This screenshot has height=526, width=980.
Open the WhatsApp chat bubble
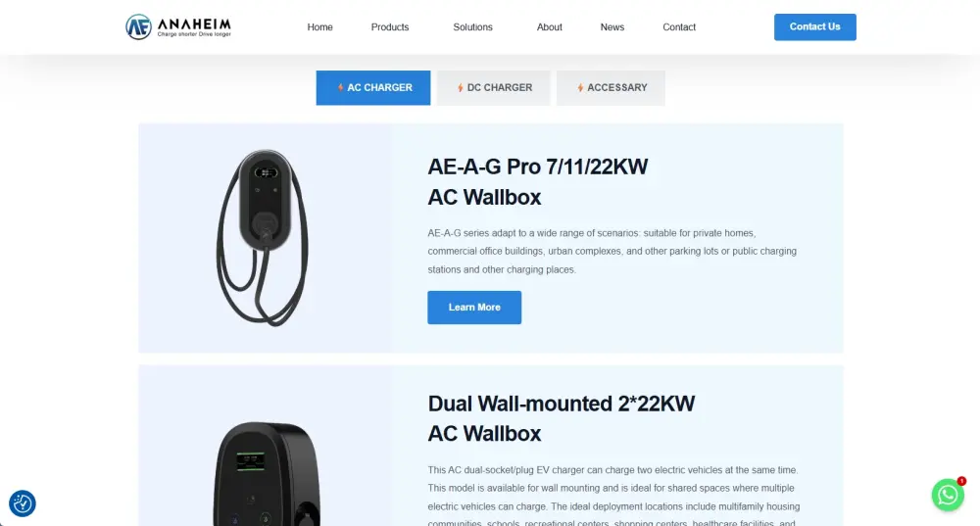[x=948, y=495]
